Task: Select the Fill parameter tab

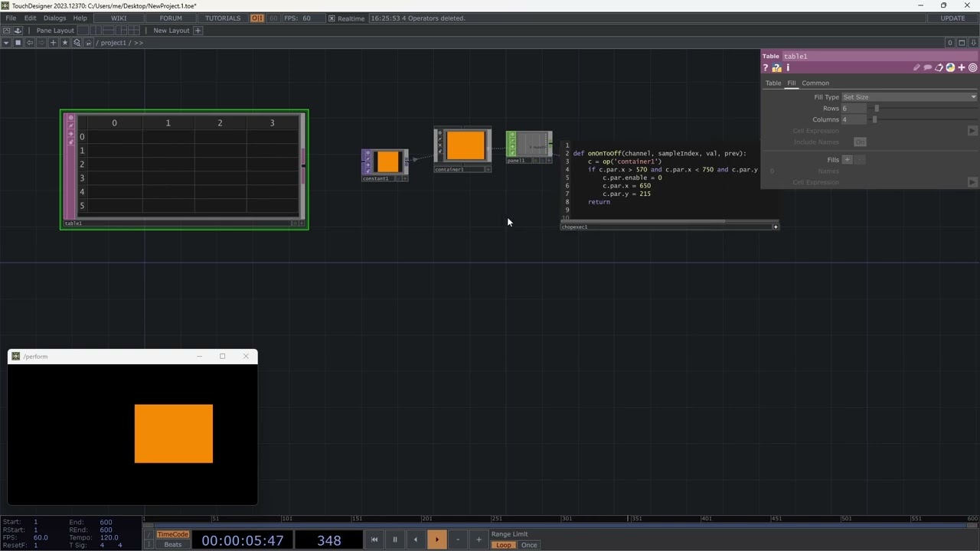Action: (x=792, y=83)
